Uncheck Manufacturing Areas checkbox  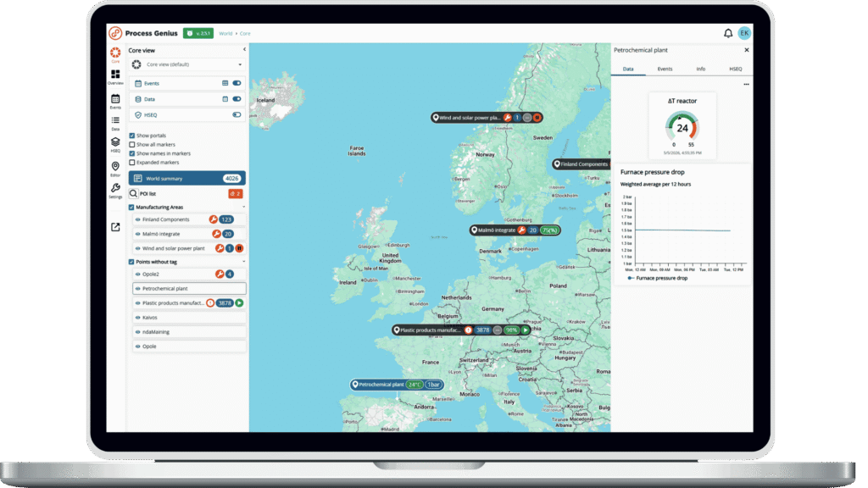click(x=131, y=208)
